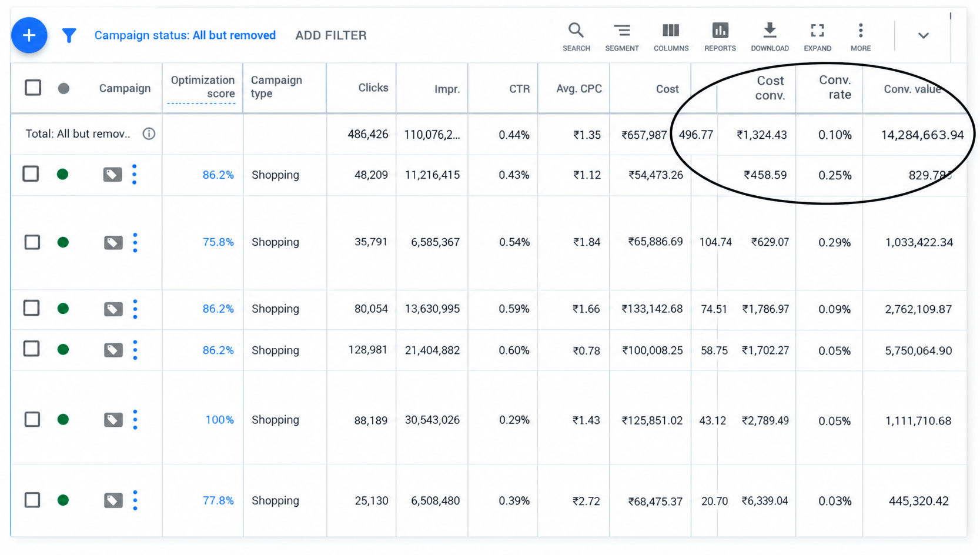
Task: Collapse the chart with the chevron arrow
Action: (924, 36)
